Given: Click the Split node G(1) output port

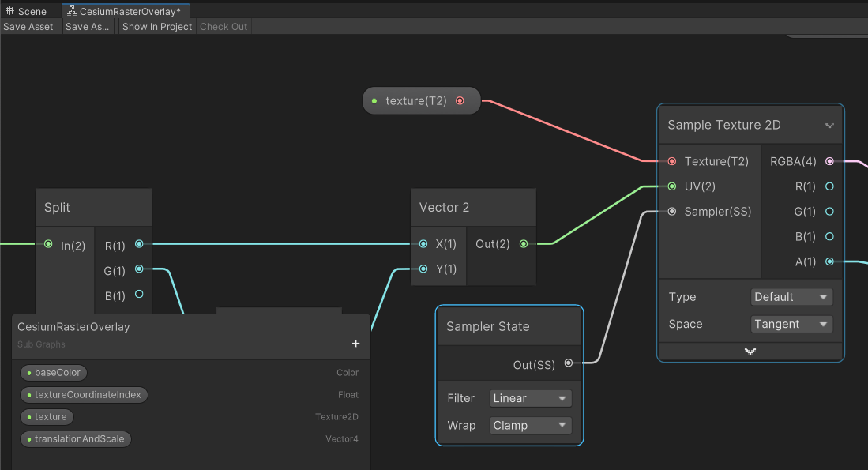Looking at the screenshot, I should click(140, 269).
